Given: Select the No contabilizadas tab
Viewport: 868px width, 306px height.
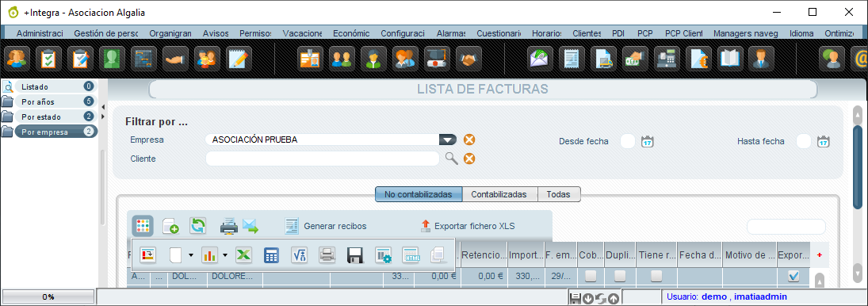Looking at the screenshot, I should tap(419, 194).
